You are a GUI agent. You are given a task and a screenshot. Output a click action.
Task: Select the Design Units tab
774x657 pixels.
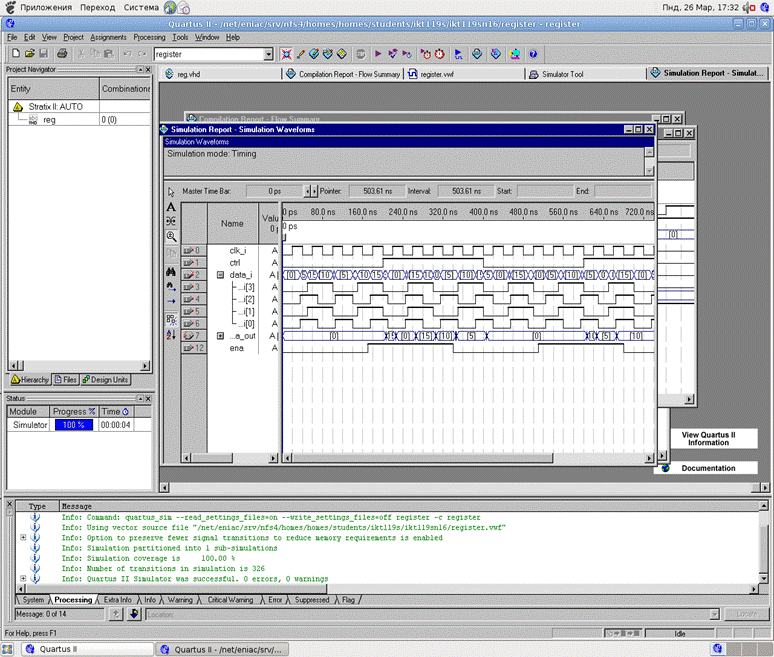click(x=105, y=380)
